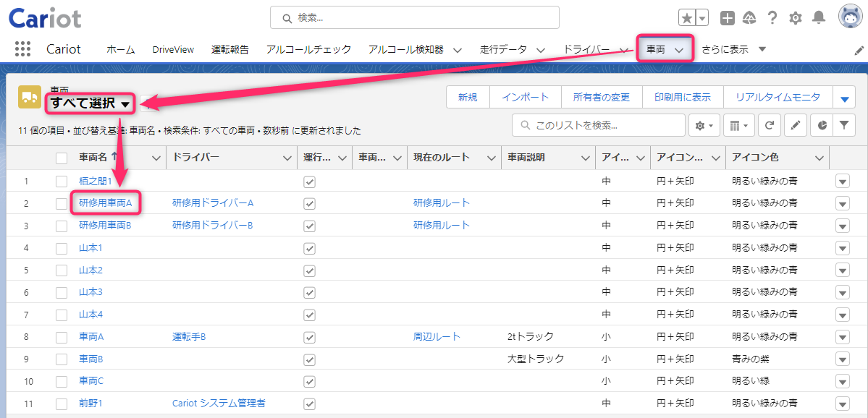Image resolution: width=868 pixels, height=418 pixels.
Task: Open table display-as dropdown
Action: 739,126
